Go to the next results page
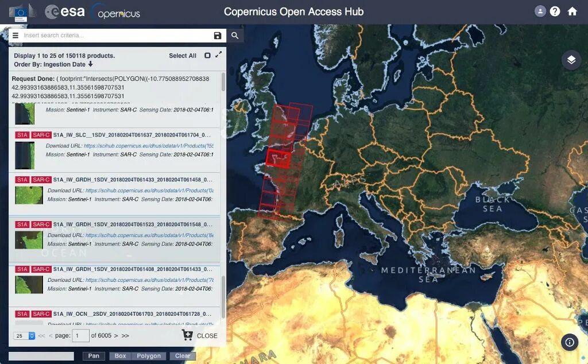 116,335
